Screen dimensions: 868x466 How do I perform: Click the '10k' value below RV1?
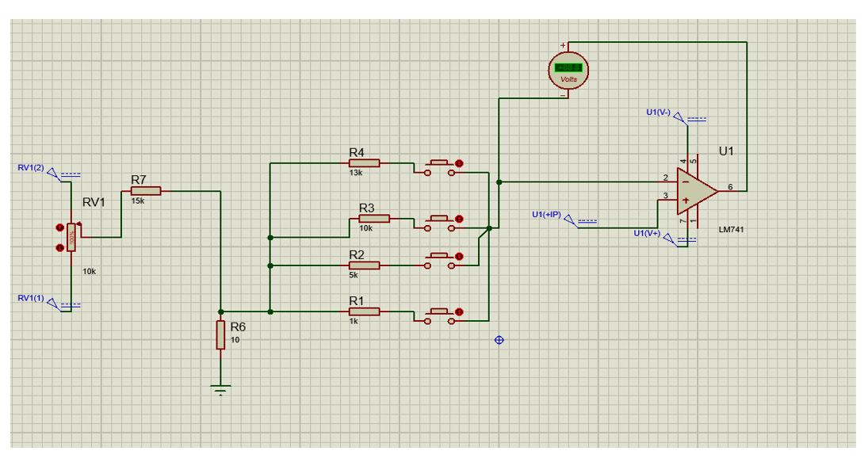(x=89, y=272)
